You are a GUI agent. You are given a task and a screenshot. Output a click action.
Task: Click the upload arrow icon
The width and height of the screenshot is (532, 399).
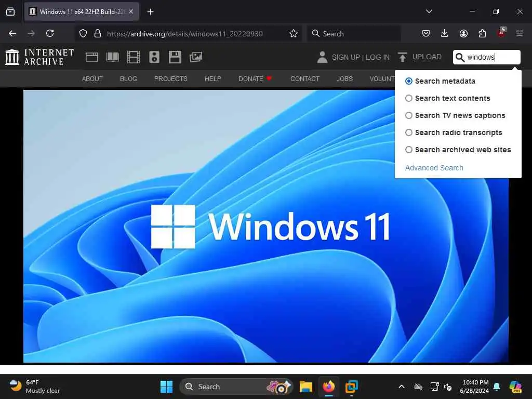(403, 57)
